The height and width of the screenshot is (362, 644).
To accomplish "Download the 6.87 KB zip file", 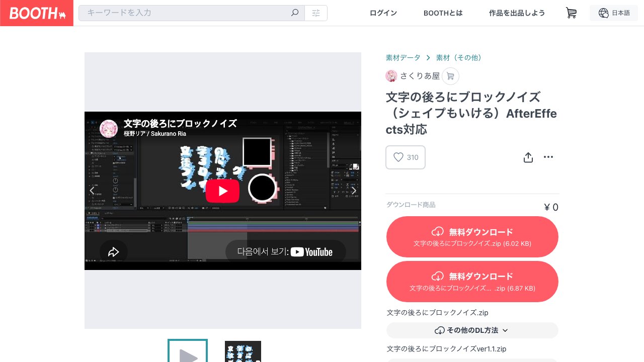I will [472, 282].
